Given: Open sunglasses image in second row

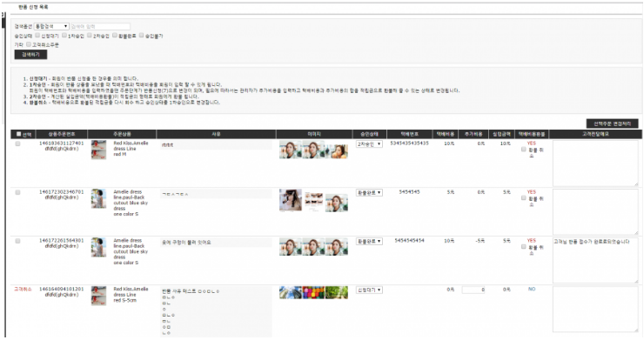Looking at the screenshot, I should [314, 201].
